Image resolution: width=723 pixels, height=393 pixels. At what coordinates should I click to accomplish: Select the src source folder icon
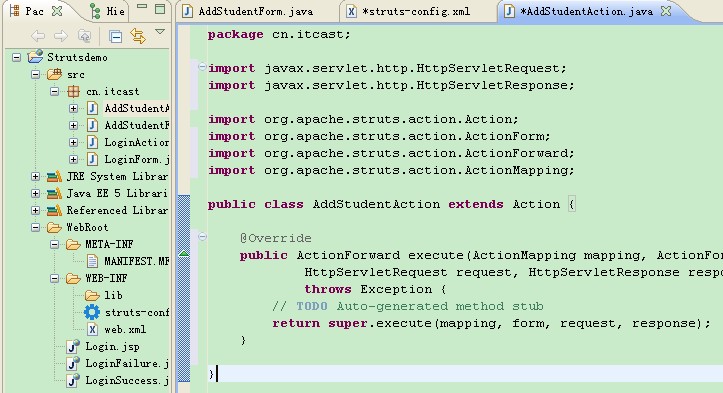click(54, 74)
